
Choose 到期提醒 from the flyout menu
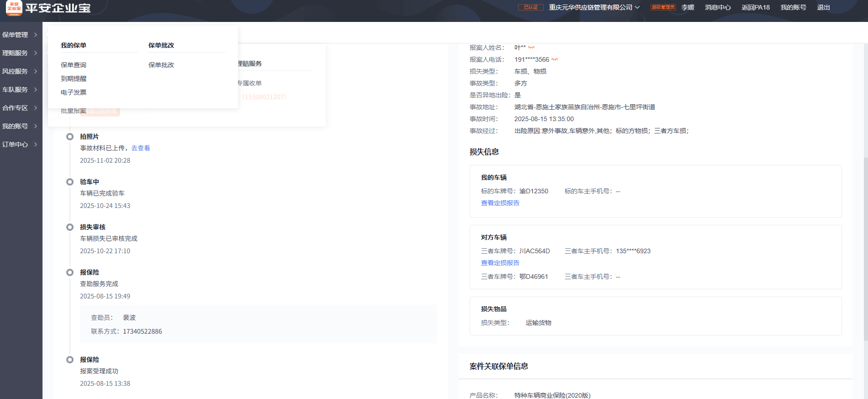74,79
